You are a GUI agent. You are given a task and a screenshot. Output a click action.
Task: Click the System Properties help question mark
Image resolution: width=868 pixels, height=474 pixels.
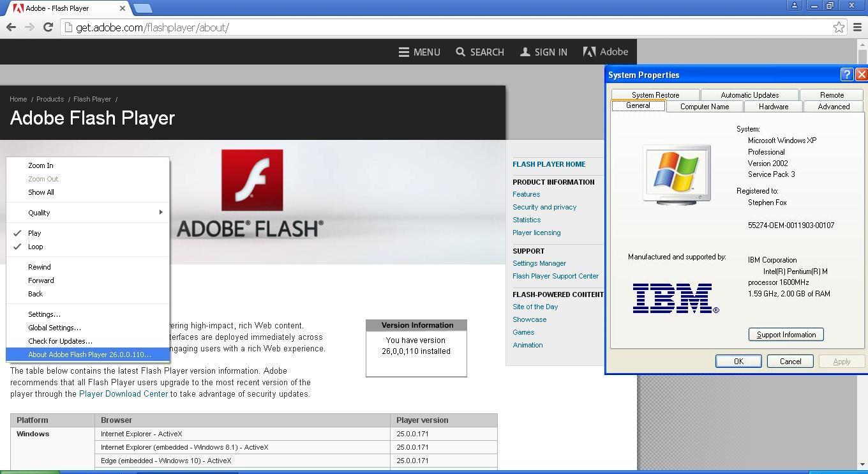coord(846,75)
